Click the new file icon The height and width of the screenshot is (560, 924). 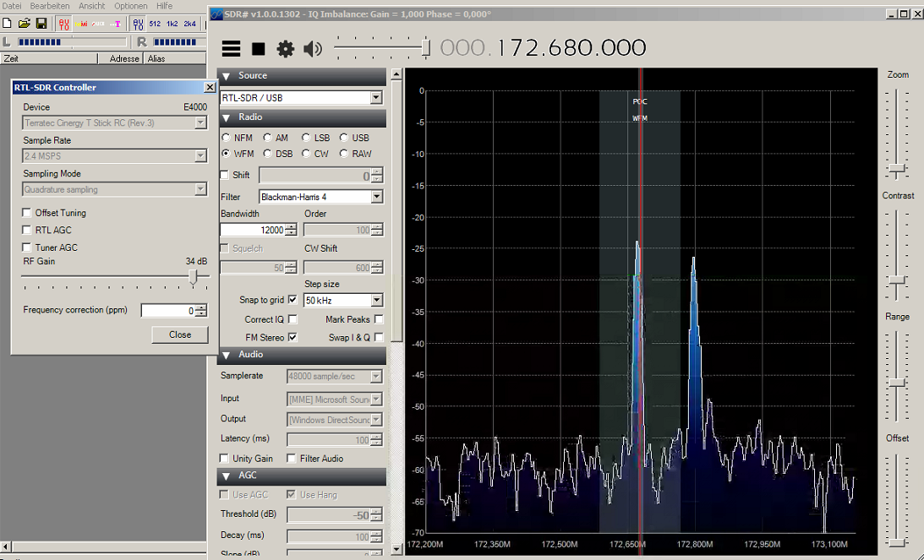point(8,24)
